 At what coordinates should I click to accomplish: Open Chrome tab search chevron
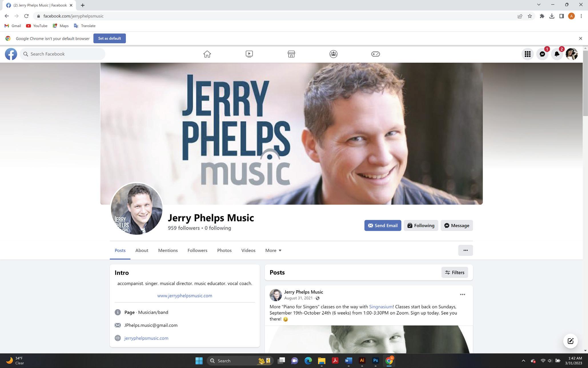[x=539, y=5]
